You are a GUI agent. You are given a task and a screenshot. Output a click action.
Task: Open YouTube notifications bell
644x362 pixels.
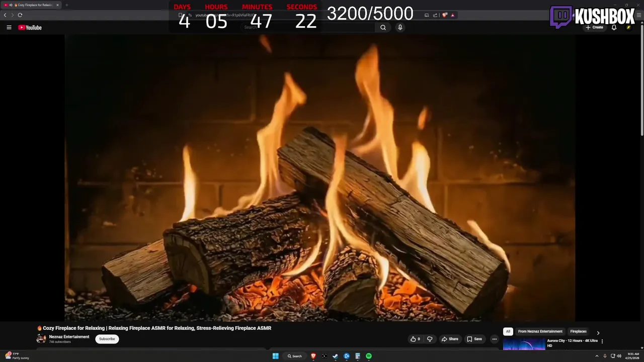(614, 28)
